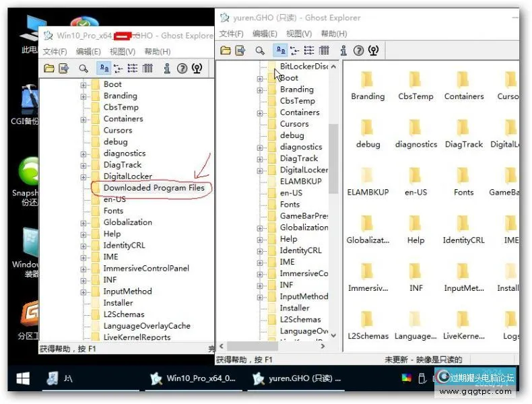This screenshot has width=532, height=404.
Task: Select DiagTrack folder icon in right pane
Action: point(463,127)
